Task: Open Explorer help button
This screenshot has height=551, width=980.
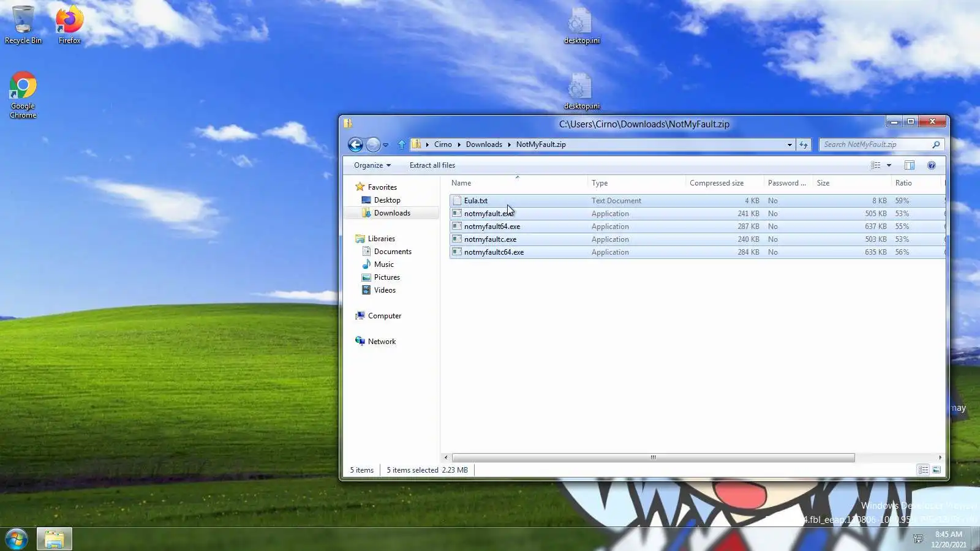Action: 932,165
